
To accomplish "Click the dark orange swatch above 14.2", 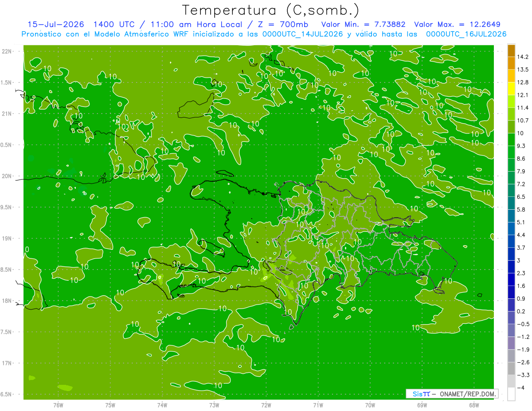I will (x=512, y=51).
